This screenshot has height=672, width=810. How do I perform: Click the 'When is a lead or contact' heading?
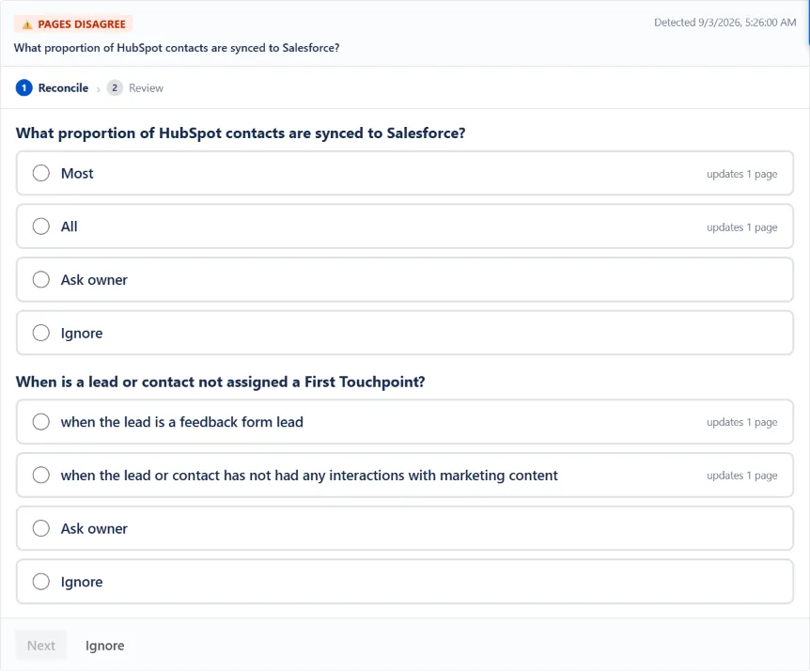point(221,382)
